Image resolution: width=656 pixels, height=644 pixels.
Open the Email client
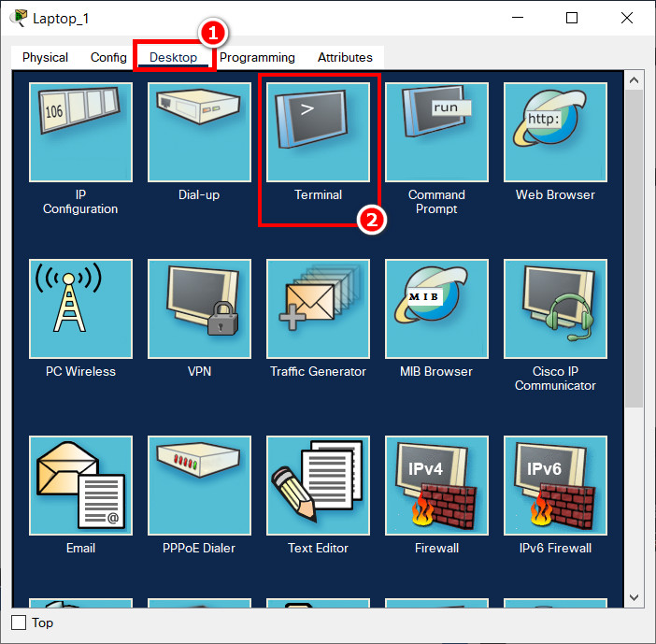pos(80,486)
